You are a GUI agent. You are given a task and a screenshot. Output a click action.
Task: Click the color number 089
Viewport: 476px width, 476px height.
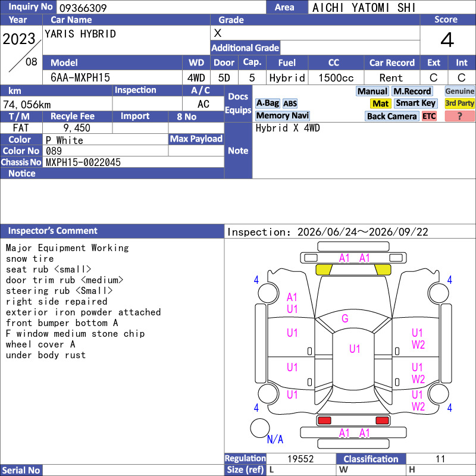click(x=54, y=151)
